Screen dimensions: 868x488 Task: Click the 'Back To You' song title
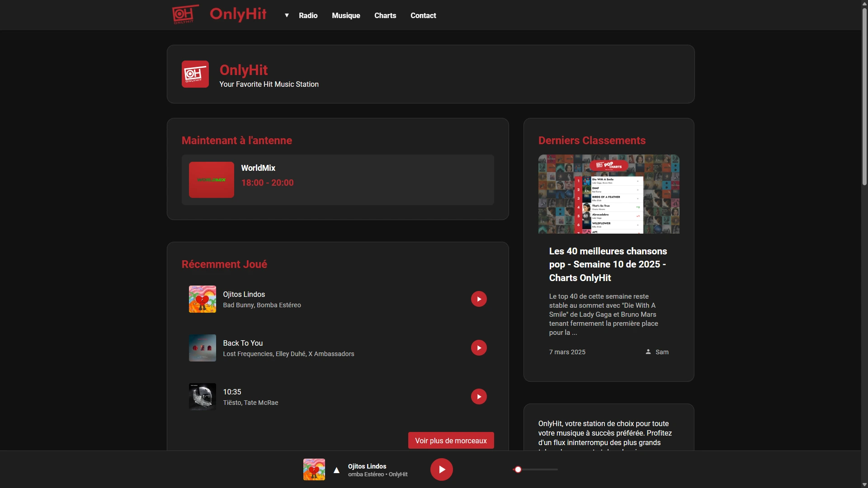click(243, 343)
